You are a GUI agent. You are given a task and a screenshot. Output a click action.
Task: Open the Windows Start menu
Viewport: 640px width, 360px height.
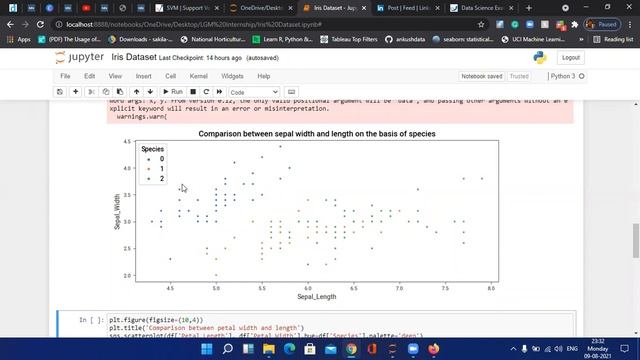[x=207, y=349]
